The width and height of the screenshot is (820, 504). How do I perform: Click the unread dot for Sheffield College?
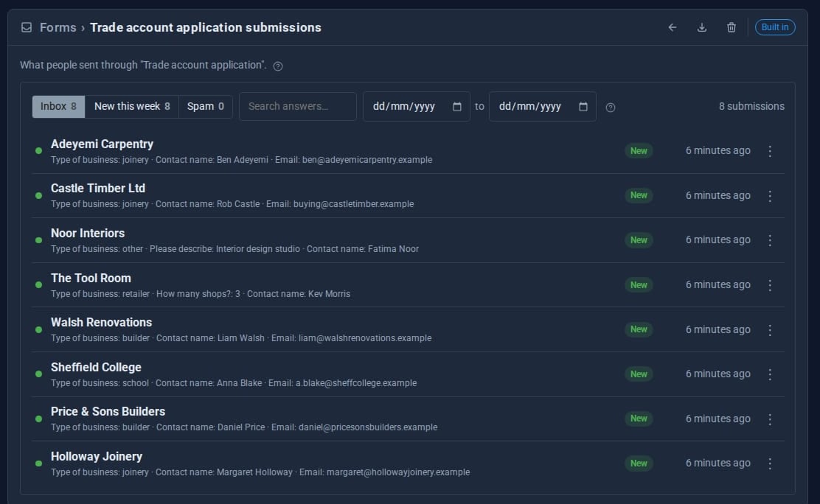pyautogui.click(x=38, y=374)
